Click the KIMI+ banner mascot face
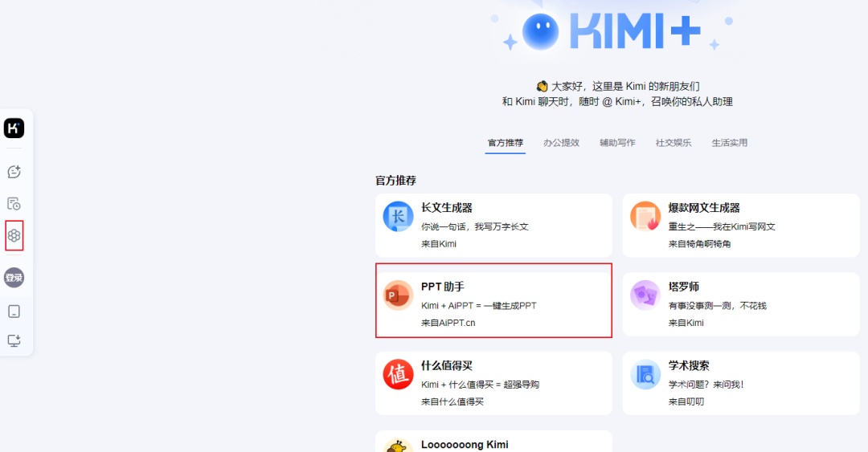 (x=540, y=31)
